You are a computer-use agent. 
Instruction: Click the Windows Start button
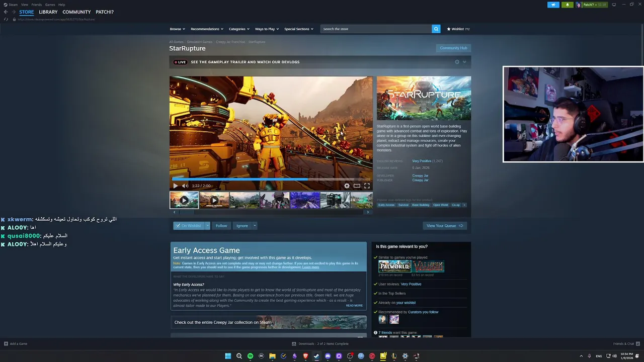point(228,356)
